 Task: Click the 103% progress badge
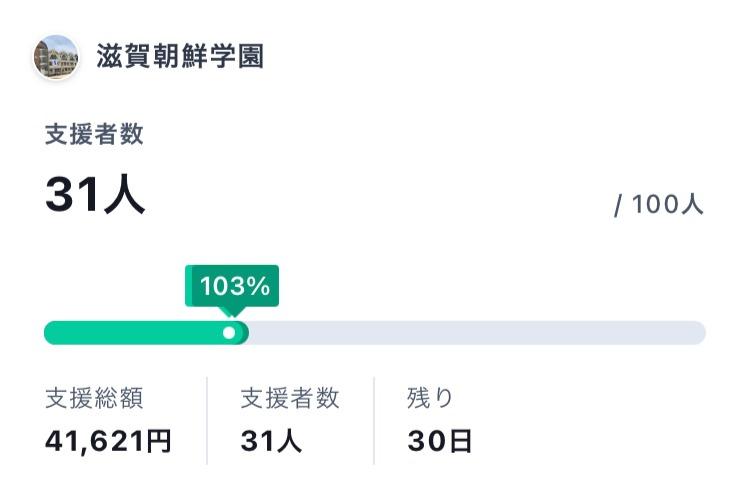click(232, 286)
